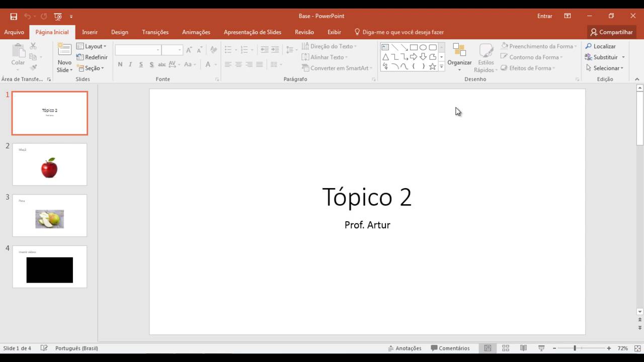Toggle center text alignment
This screenshot has height=362, width=644.
coord(238,64)
